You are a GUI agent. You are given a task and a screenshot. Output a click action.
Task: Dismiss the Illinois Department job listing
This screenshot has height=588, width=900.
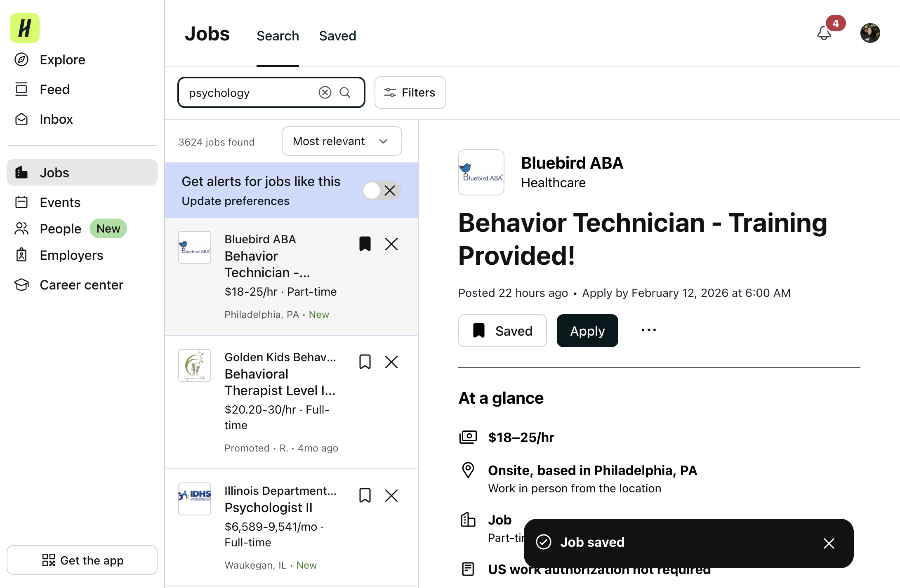(391, 495)
